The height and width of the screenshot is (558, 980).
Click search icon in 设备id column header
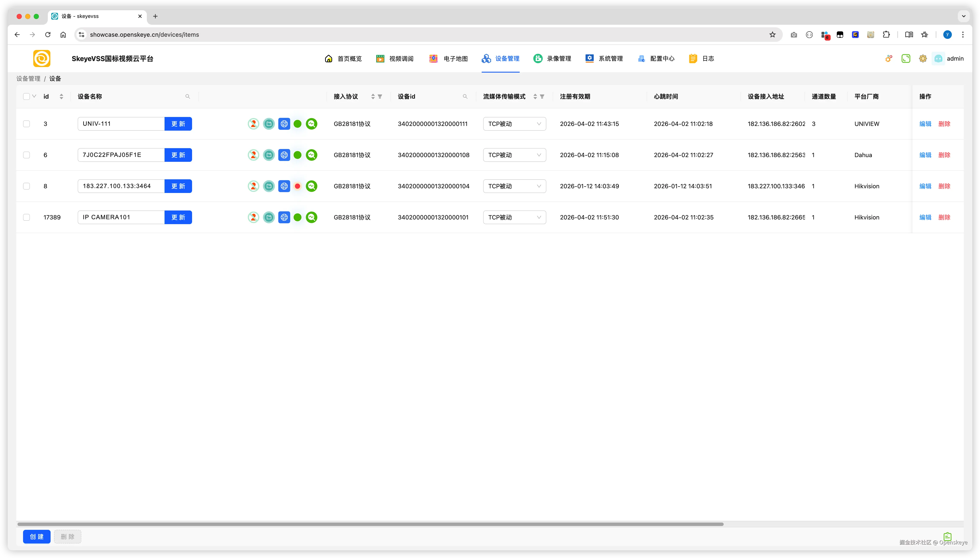(x=465, y=96)
